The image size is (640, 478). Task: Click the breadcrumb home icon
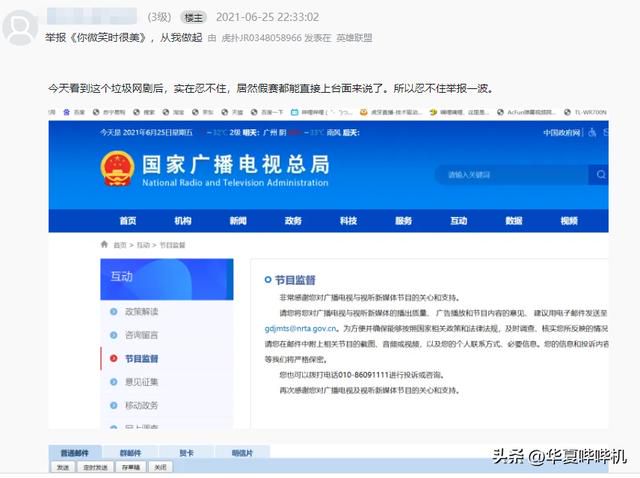pos(104,244)
